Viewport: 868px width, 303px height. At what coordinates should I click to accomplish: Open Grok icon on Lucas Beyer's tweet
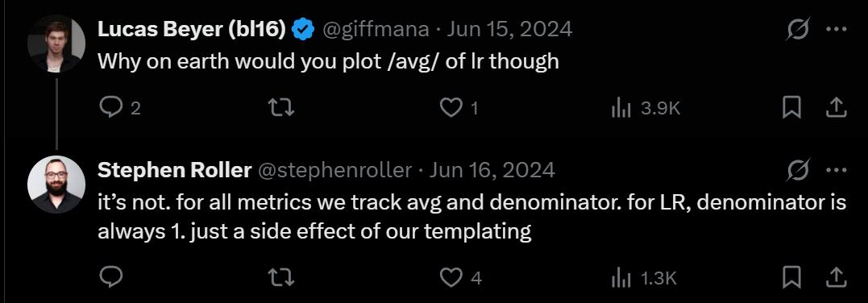click(x=798, y=29)
